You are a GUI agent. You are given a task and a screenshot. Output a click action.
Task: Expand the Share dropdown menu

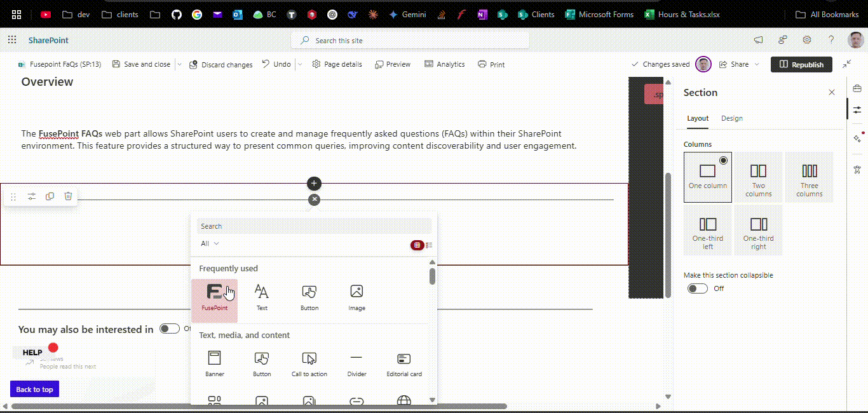pos(756,64)
